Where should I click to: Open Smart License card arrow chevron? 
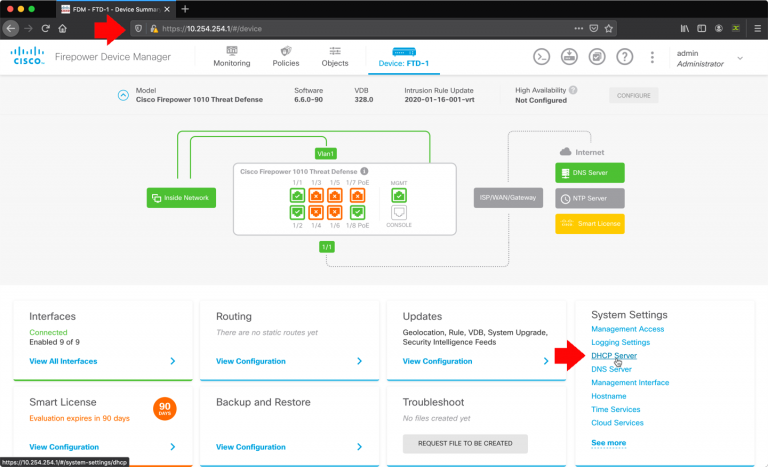[172, 447]
